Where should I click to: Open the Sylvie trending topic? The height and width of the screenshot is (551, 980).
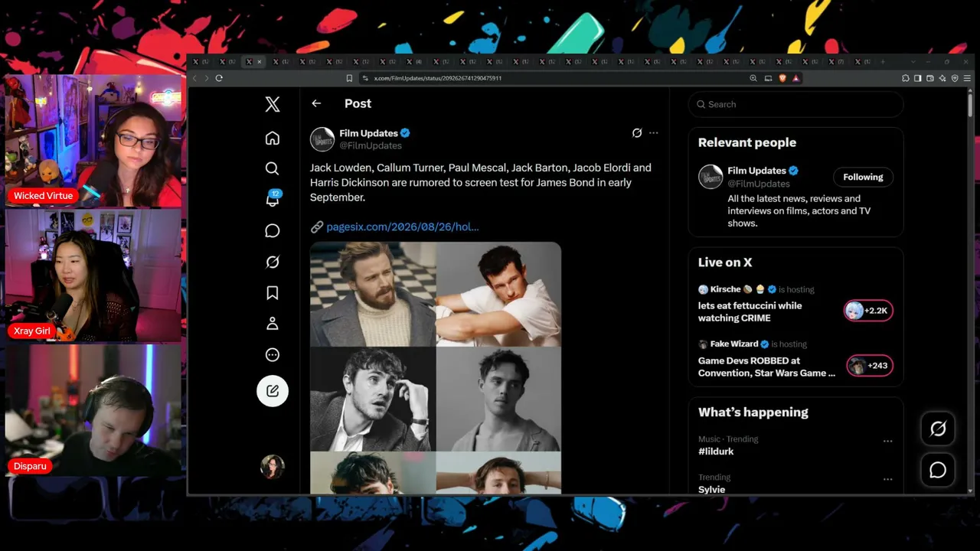712,489
